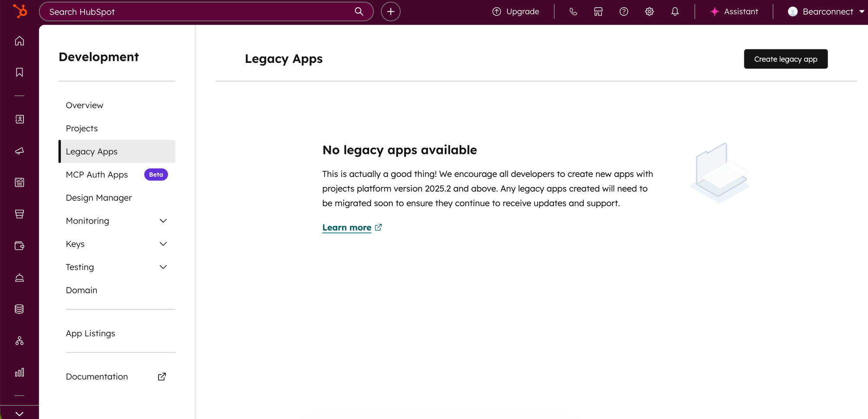Select MCP Auth Apps menu item

coord(97,175)
